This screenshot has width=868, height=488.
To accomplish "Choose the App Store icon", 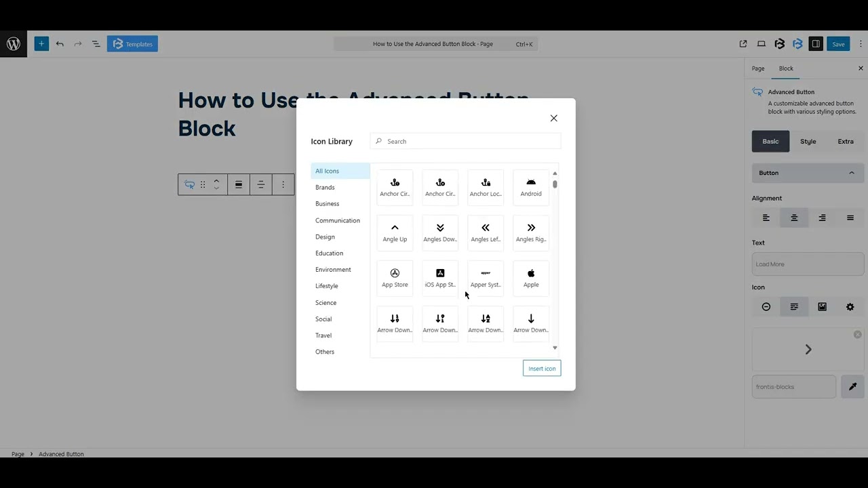I will tap(395, 278).
